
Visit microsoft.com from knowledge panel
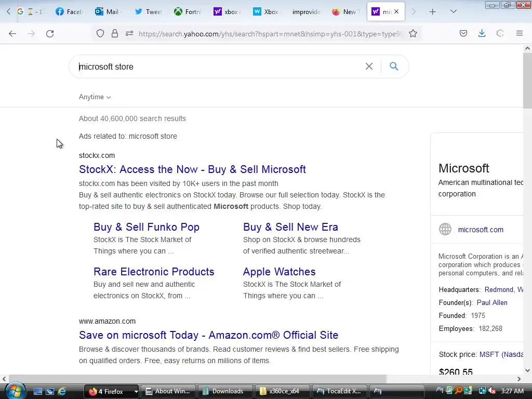click(481, 230)
